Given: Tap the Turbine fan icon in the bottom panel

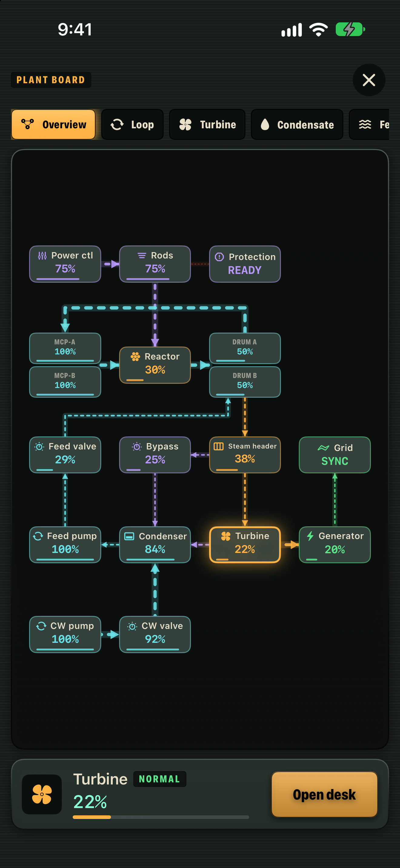Looking at the screenshot, I should tap(42, 794).
